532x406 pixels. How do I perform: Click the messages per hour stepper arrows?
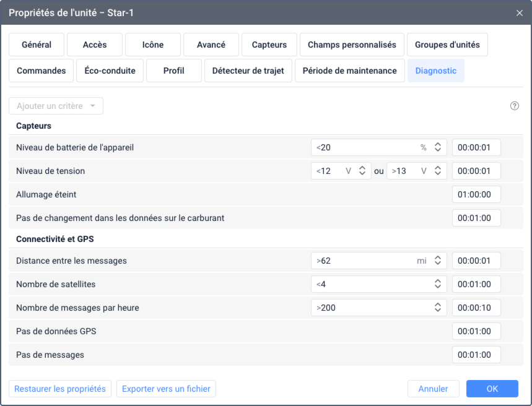tap(437, 308)
